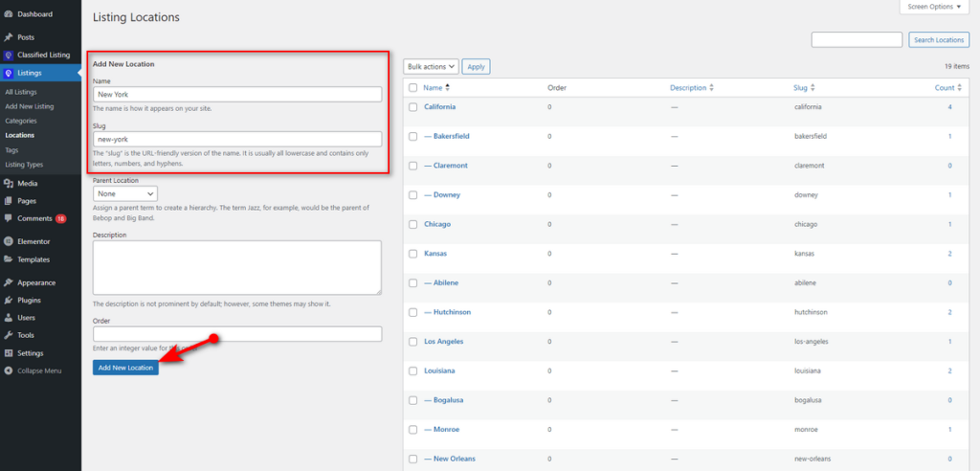Viewport: 980px width, 471px height.
Task: Click the Appearance brush icon
Action: pos(8,282)
